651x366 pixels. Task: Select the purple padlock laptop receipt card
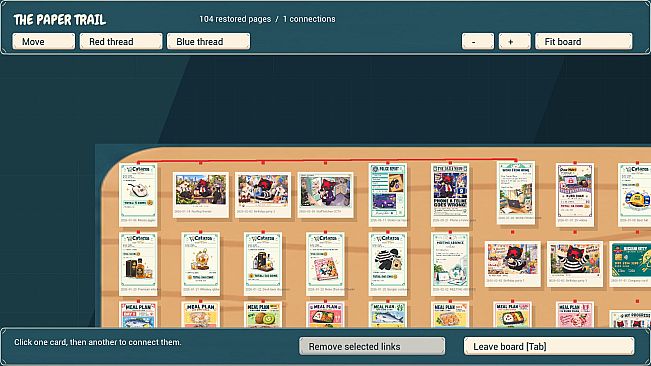pyautogui.click(x=575, y=195)
